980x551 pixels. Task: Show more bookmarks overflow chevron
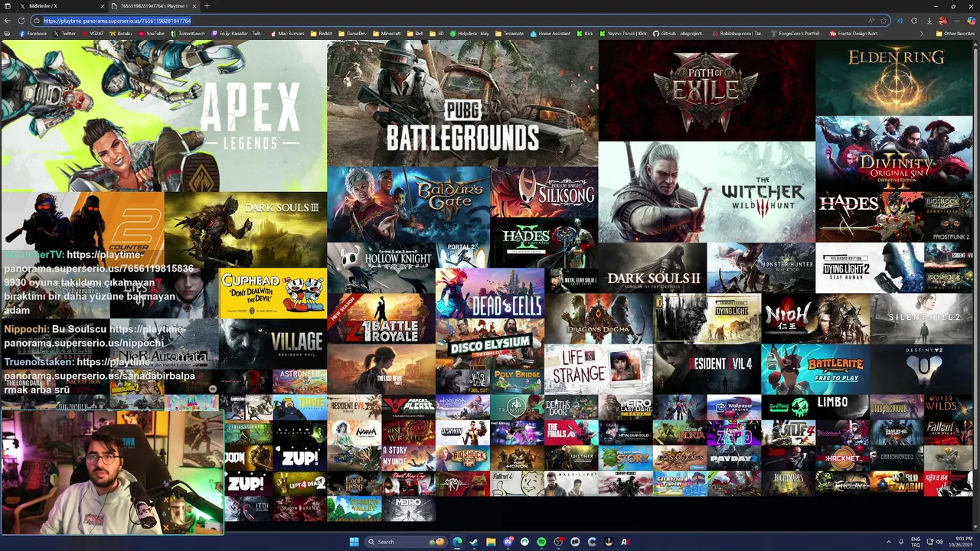[921, 34]
